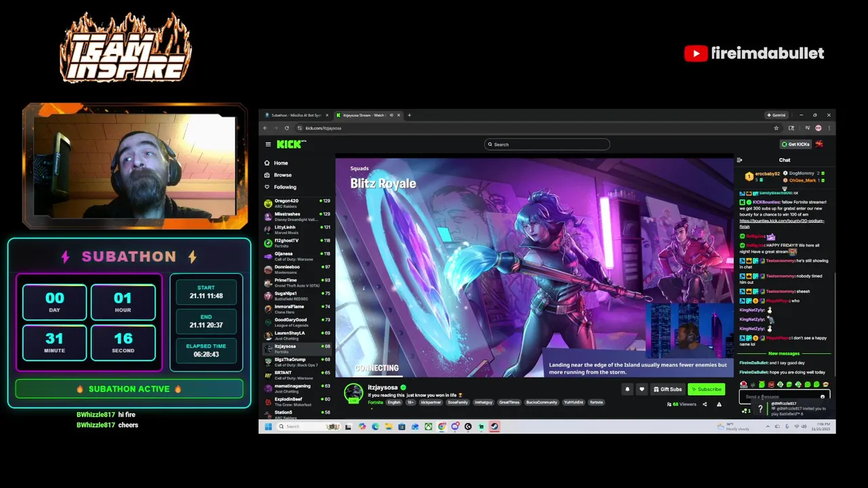Open the bounties.kick.com link in chat

(x=782, y=223)
